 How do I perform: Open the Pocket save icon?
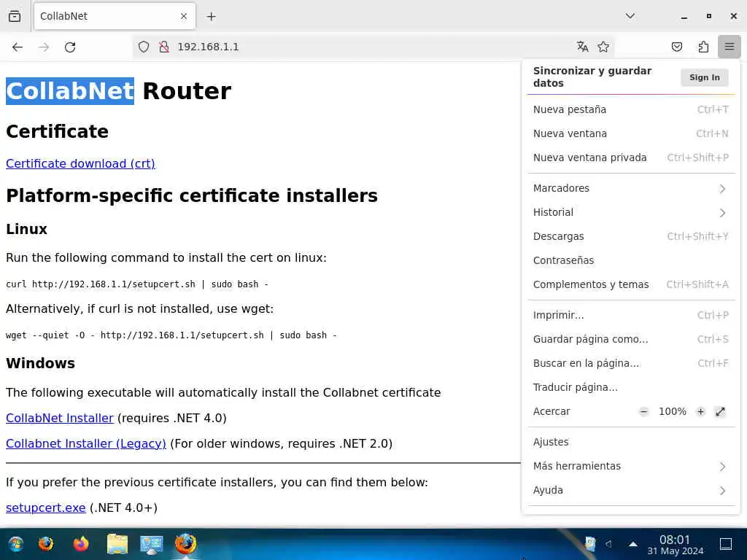click(x=676, y=47)
